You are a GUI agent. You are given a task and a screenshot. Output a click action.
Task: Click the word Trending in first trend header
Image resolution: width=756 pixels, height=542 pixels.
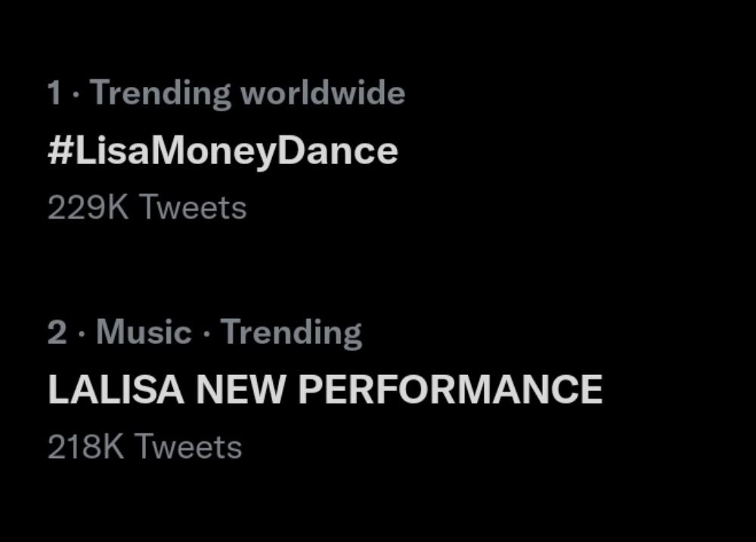pos(160,94)
